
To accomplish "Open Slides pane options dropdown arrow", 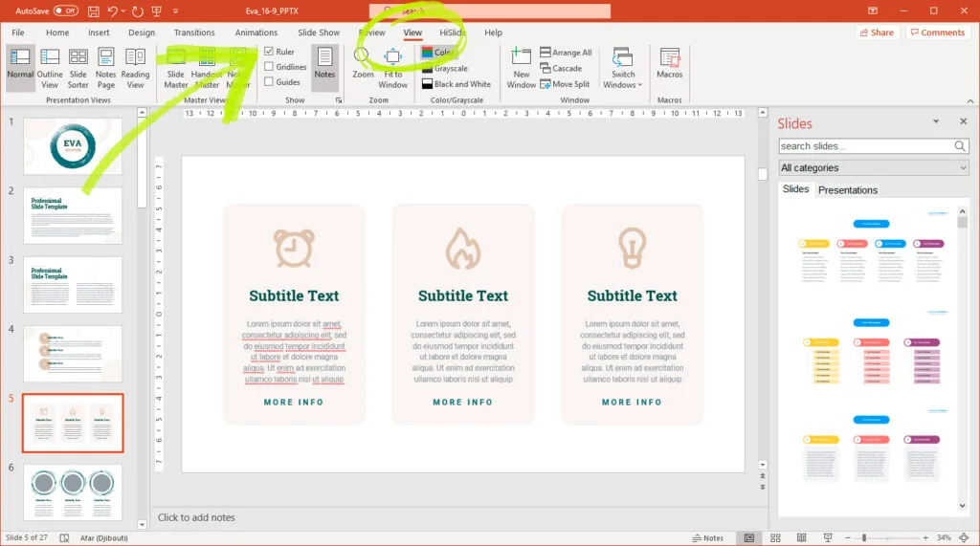I will click(x=936, y=121).
